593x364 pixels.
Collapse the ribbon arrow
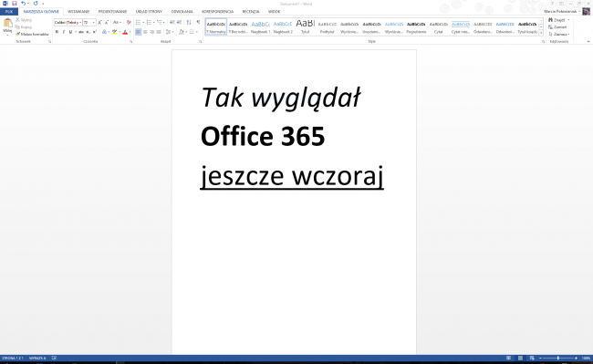[x=588, y=42]
